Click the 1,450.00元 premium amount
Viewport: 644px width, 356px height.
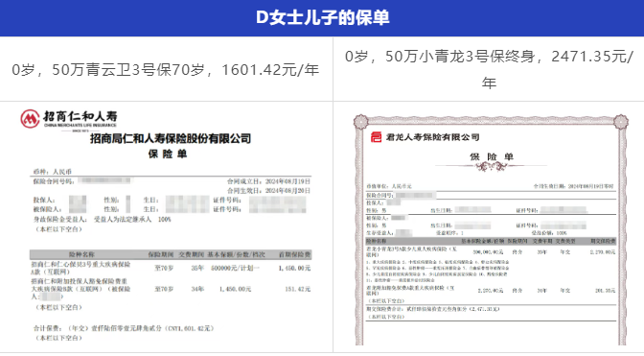click(x=294, y=268)
